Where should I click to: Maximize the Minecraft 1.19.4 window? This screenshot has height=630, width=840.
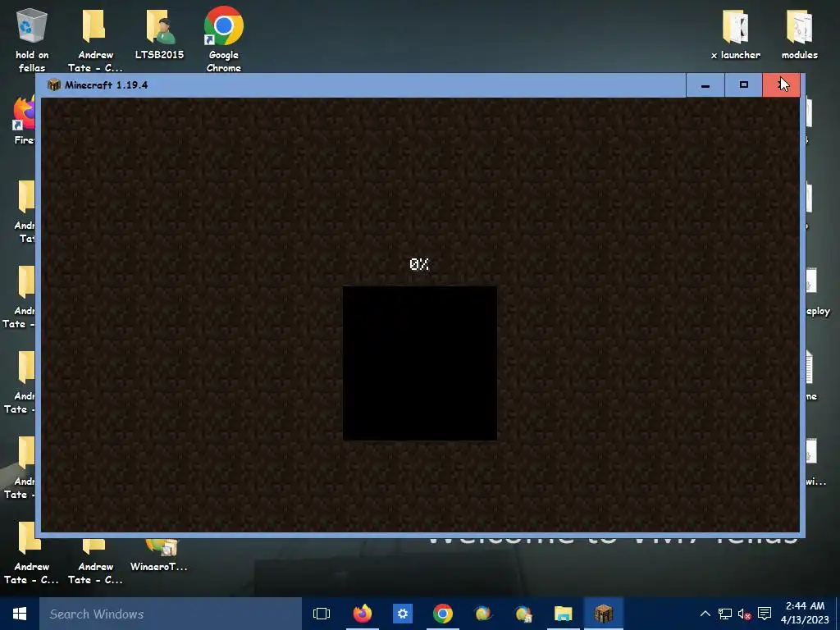(x=743, y=85)
